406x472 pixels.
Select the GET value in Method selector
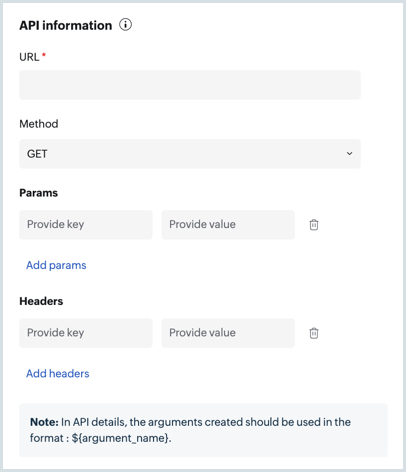pyautogui.click(x=37, y=154)
